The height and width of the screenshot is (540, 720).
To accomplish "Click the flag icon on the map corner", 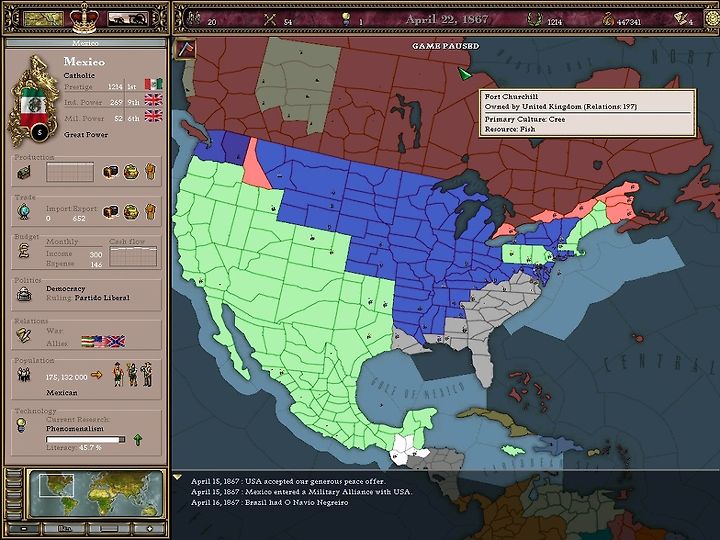I will point(186,49).
